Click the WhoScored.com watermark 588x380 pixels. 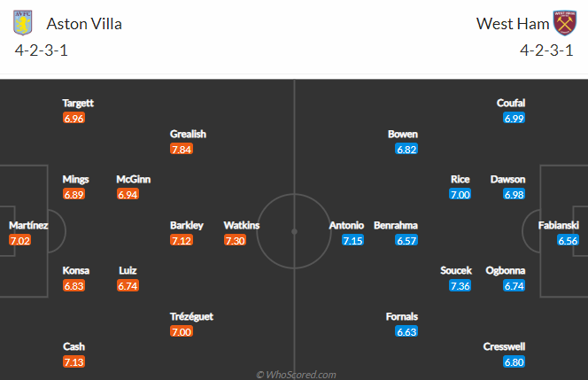tap(297, 375)
